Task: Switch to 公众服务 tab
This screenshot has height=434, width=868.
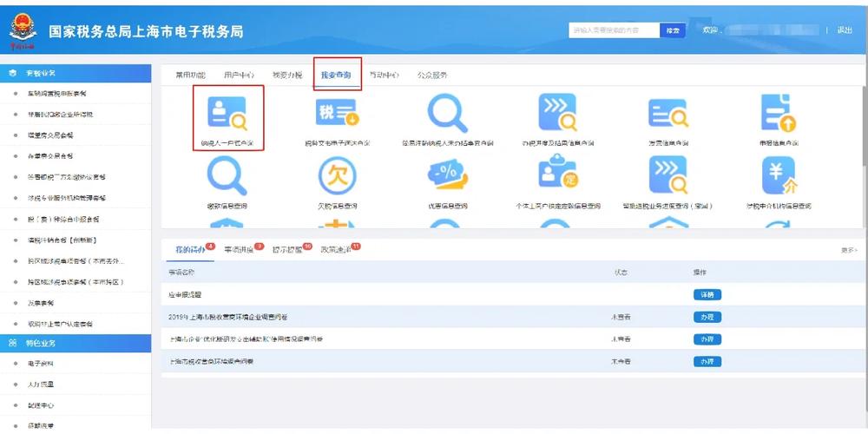Action: (x=432, y=75)
